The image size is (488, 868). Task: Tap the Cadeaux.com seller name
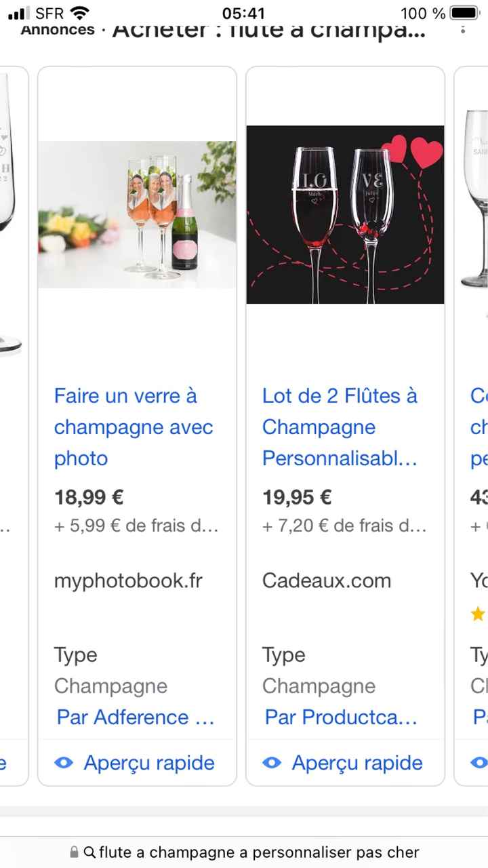coord(327,580)
